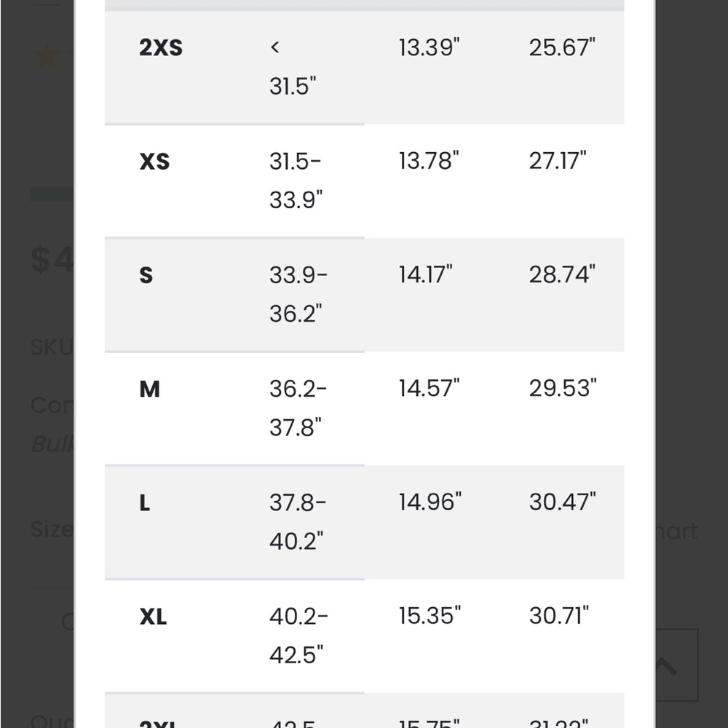Click the M size row label
The image size is (728, 728).
click(x=149, y=389)
